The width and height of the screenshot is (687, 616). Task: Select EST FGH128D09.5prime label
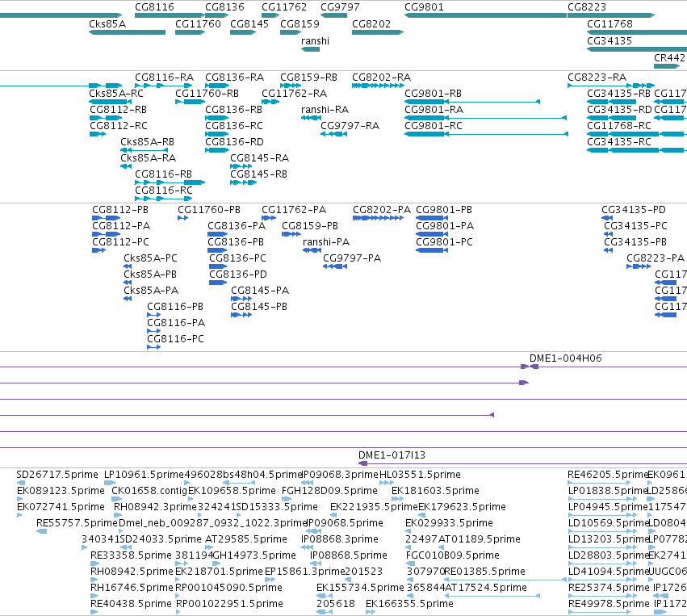coord(329,491)
